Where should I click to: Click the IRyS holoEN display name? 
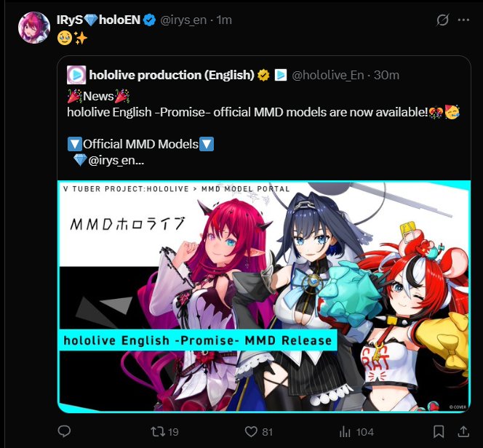click(x=99, y=20)
